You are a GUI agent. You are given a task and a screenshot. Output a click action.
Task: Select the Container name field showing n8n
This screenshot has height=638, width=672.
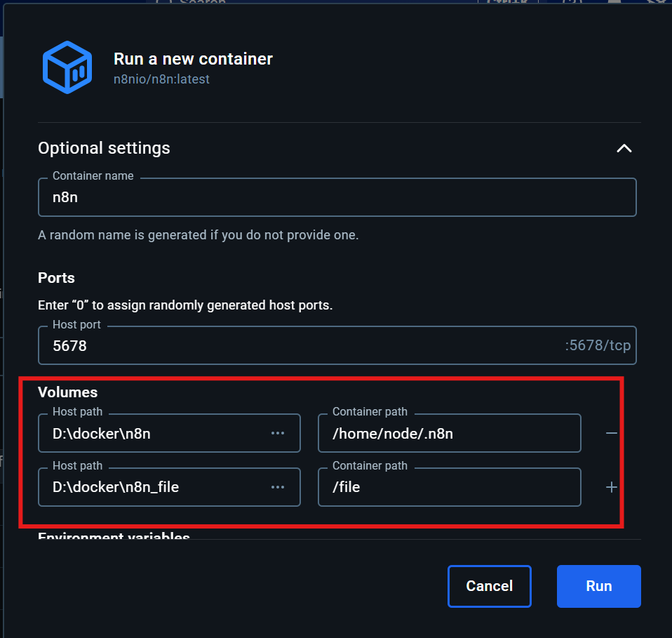(x=337, y=197)
